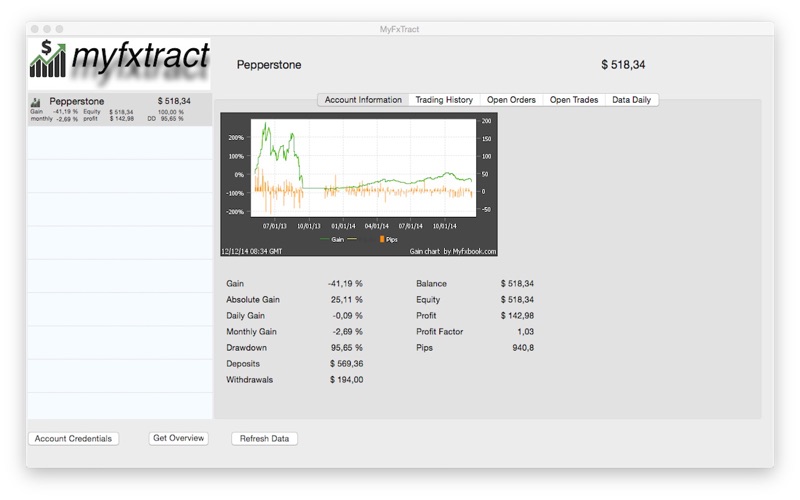800x500 pixels.
Task: Click the myfxtract logo image
Action: tap(119, 63)
